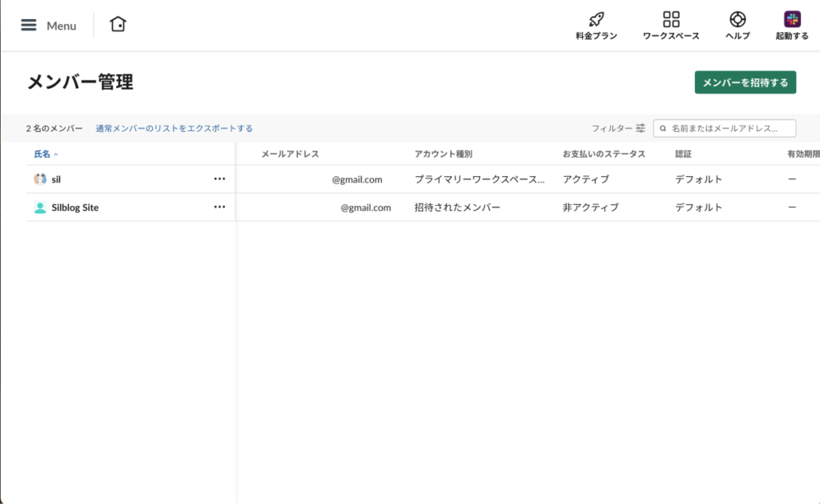Screen dimensions: 820x504
Task: Click the 認証 column header
Action: pos(683,154)
